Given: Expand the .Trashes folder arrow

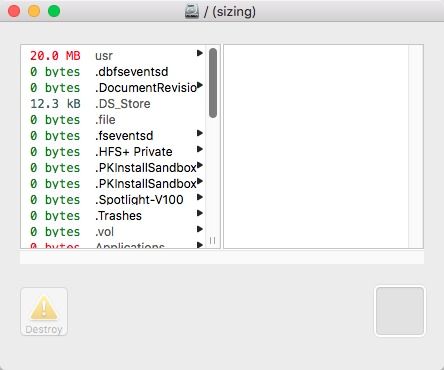Looking at the screenshot, I should [200, 213].
